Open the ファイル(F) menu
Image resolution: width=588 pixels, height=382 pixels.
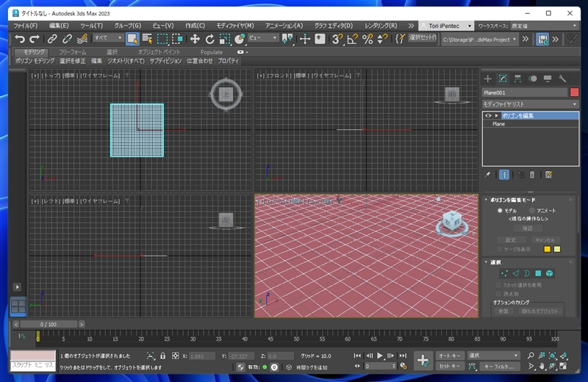tap(26, 26)
